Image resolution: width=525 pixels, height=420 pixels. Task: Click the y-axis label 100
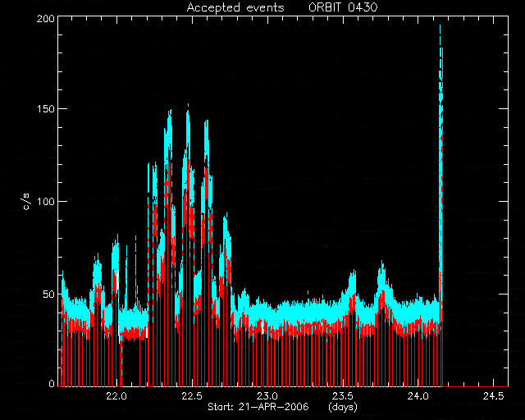click(x=46, y=202)
